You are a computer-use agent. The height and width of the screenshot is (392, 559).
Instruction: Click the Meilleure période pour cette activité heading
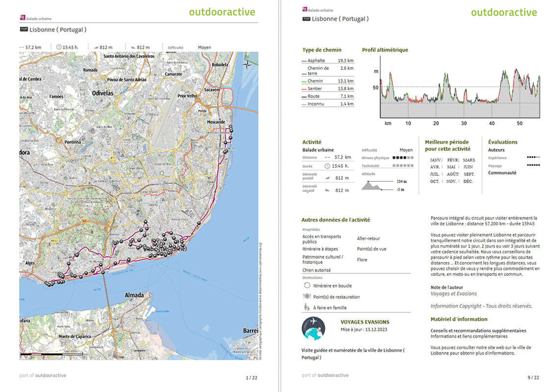[x=447, y=146]
